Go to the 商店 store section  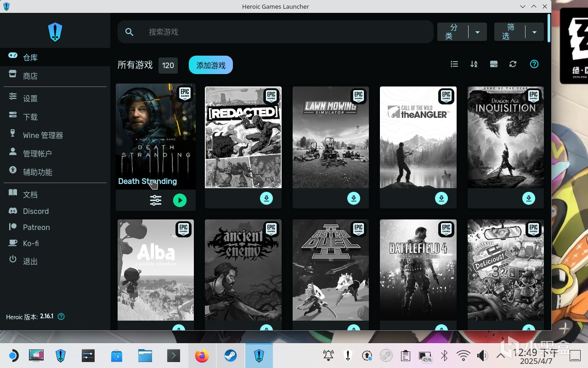pyautogui.click(x=55, y=76)
